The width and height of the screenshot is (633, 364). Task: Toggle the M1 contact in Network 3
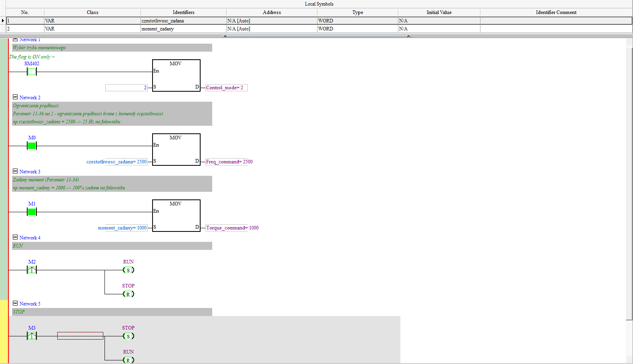click(32, 212)
